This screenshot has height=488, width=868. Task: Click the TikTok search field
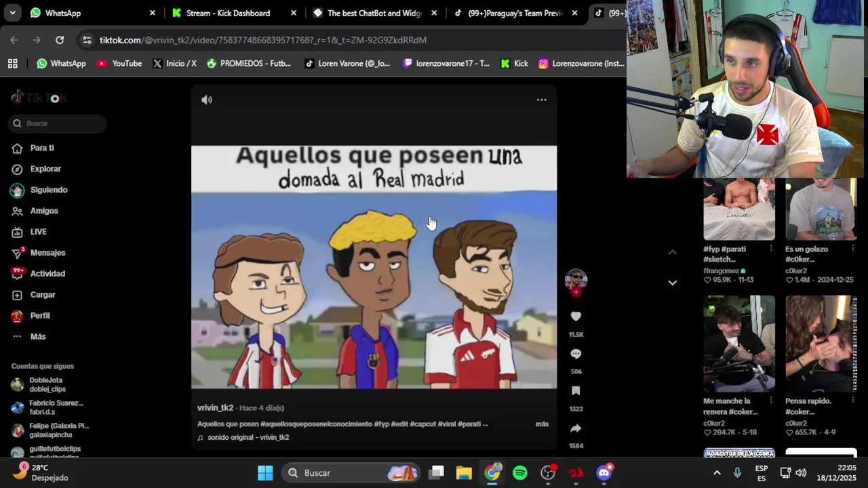coord(58,123)
